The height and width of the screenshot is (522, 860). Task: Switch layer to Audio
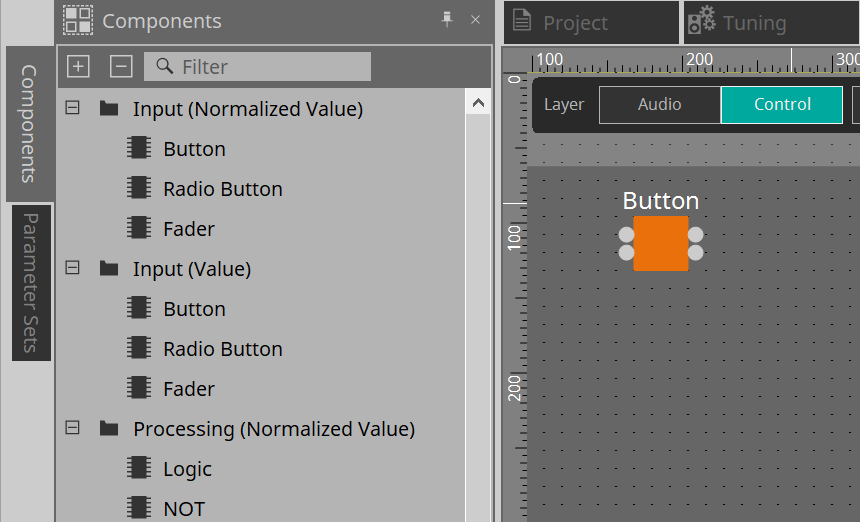click(x=660, y=104)
